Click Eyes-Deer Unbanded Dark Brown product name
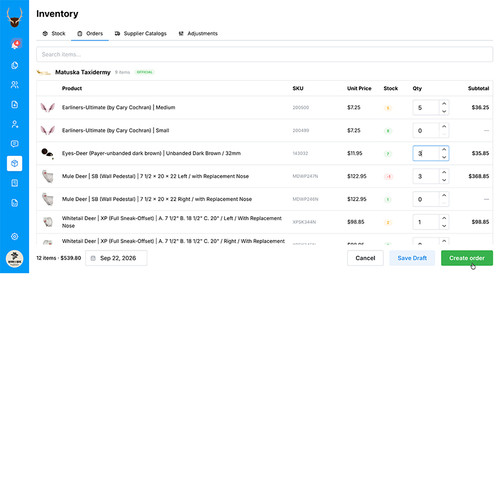The image size is (500, 500). click(x=151, y=153)
